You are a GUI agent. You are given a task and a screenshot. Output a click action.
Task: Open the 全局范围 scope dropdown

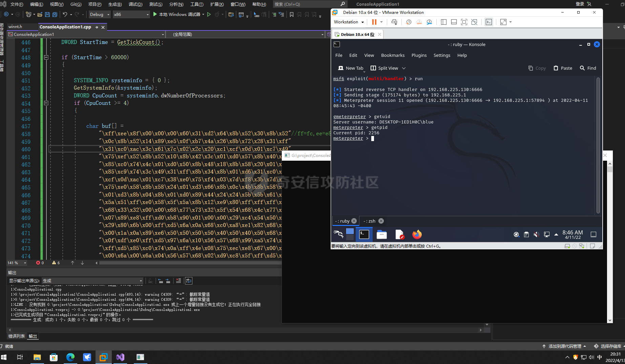245,35
